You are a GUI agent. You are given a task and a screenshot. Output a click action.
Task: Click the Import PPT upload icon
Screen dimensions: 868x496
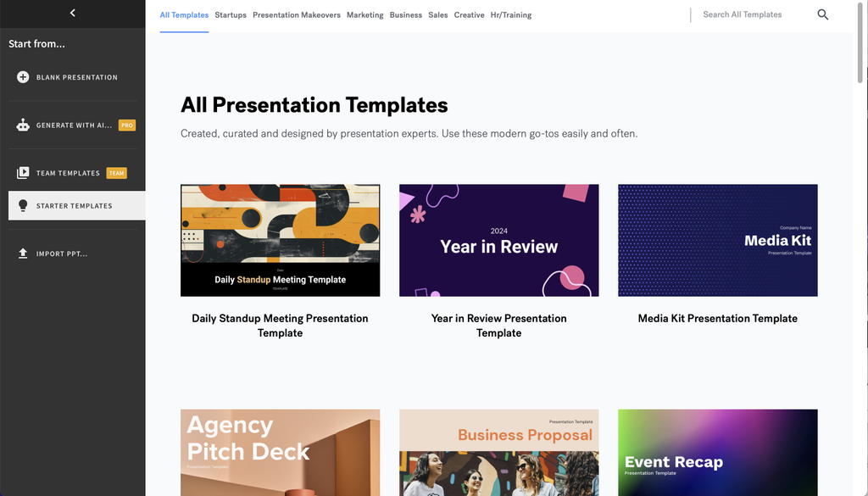pyautogui.click(x=21, y=253)
